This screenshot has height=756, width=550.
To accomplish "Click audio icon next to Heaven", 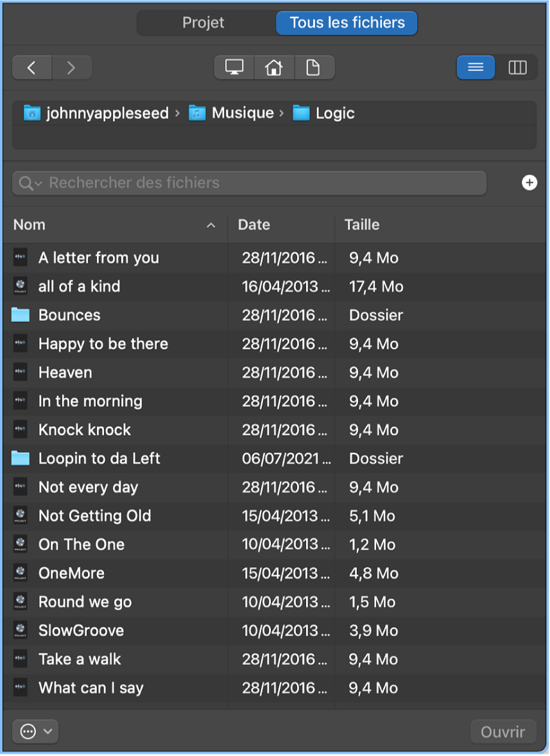I will 21,372.
